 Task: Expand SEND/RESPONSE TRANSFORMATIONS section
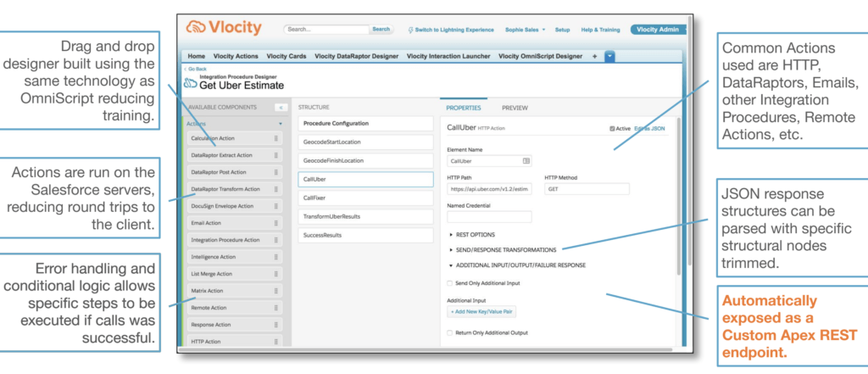tap(451, 250)
